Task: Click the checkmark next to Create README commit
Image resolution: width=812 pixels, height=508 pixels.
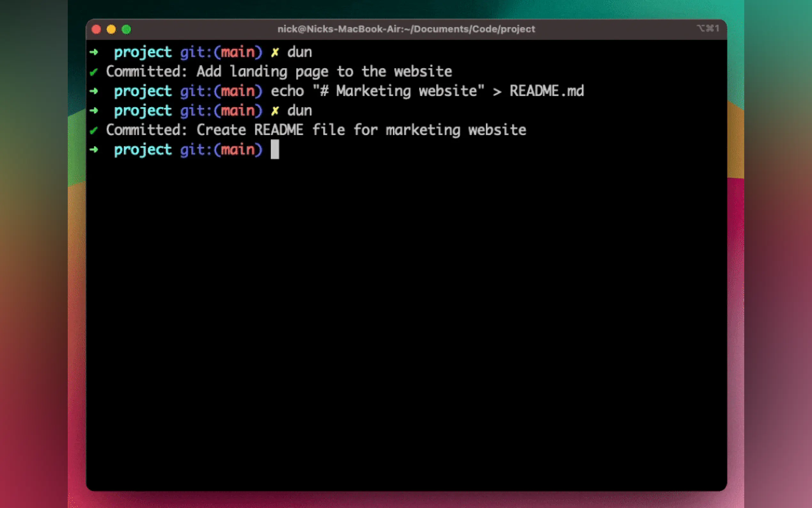Action: [94, 131]
